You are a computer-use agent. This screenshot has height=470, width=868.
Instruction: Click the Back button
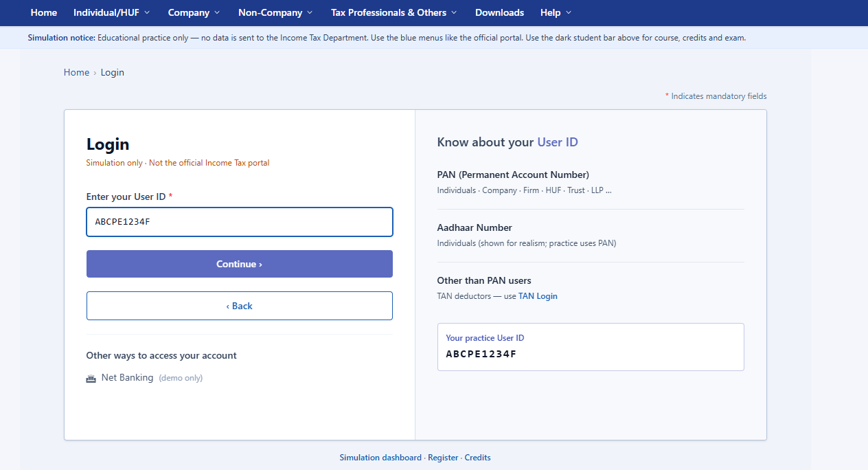click(x=240, y=306)
